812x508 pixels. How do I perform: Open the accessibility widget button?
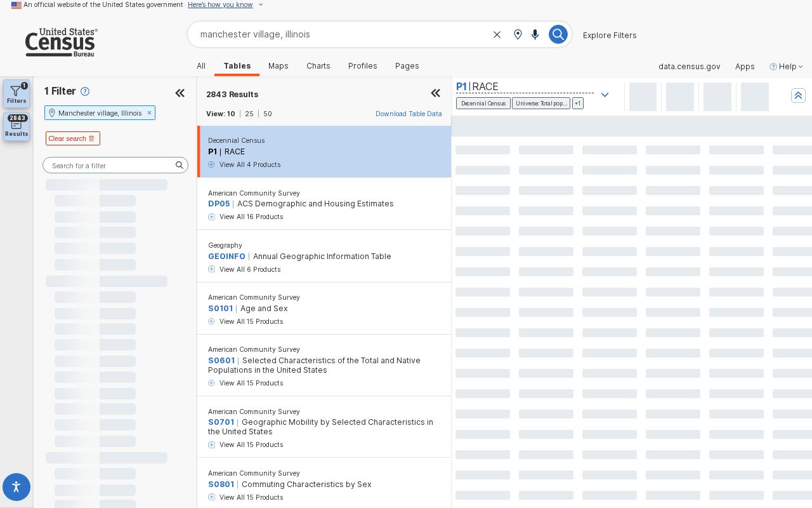(x=16, y=487)
